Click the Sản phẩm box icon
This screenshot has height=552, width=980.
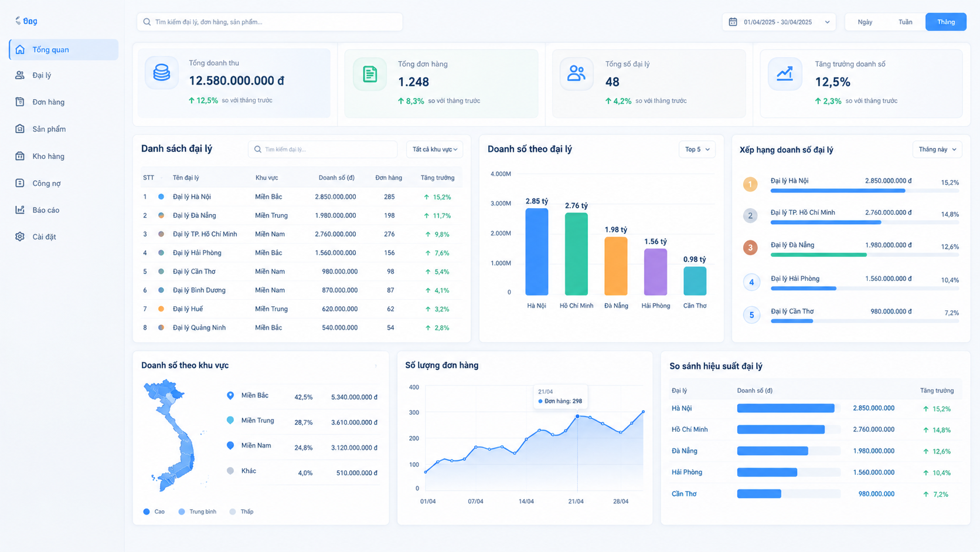(20, 128)
